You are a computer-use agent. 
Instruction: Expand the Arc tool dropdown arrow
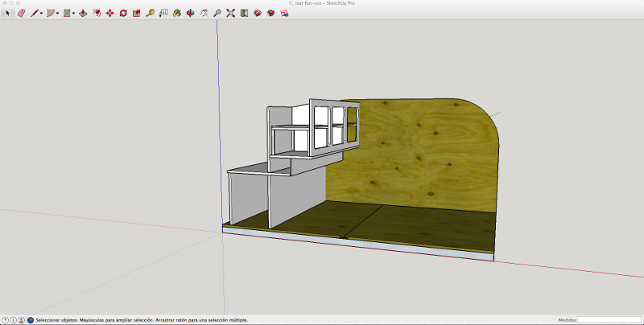tap(58, 14)
